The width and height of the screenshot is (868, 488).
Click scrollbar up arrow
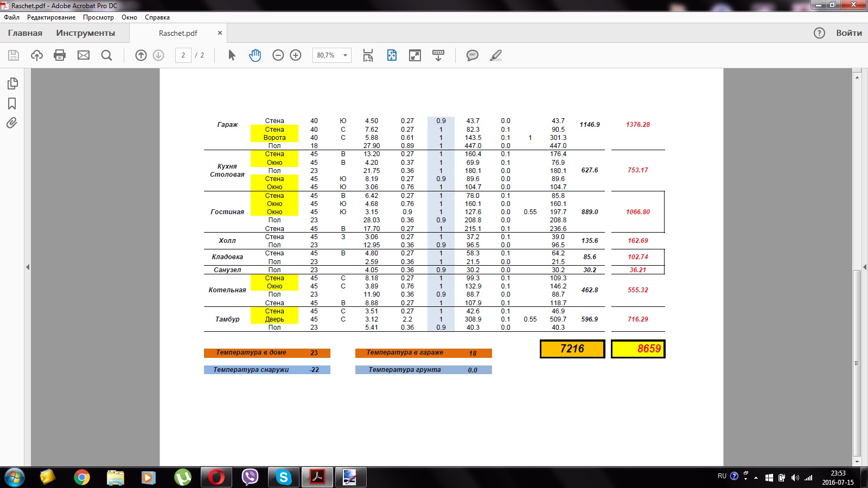click(x=857, y=78)
